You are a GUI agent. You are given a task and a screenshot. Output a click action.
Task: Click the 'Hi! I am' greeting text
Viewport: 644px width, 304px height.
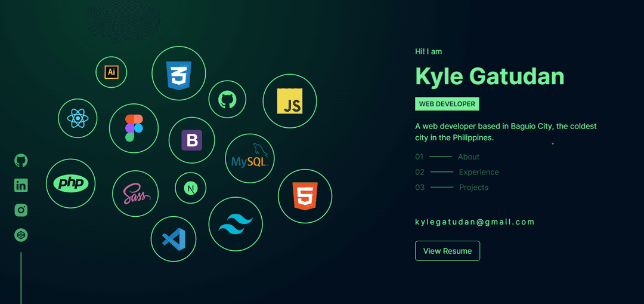pyautogui.click(x=428, y=51)
